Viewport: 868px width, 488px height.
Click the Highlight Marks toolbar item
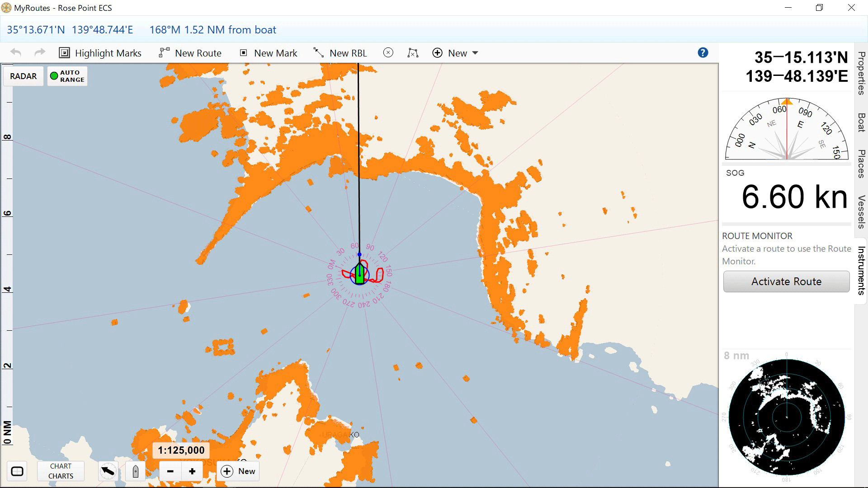click(100, 53)
